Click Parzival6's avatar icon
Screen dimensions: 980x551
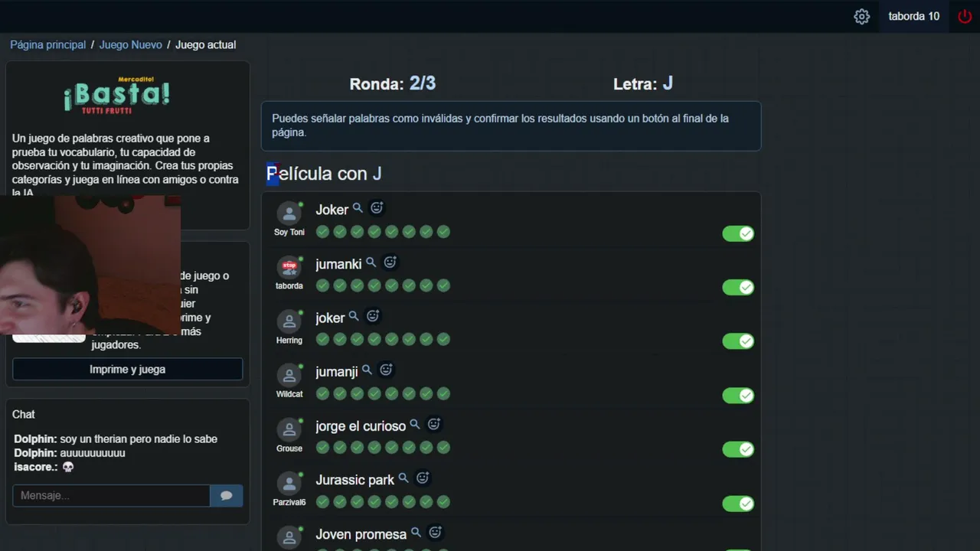point(289,484)
